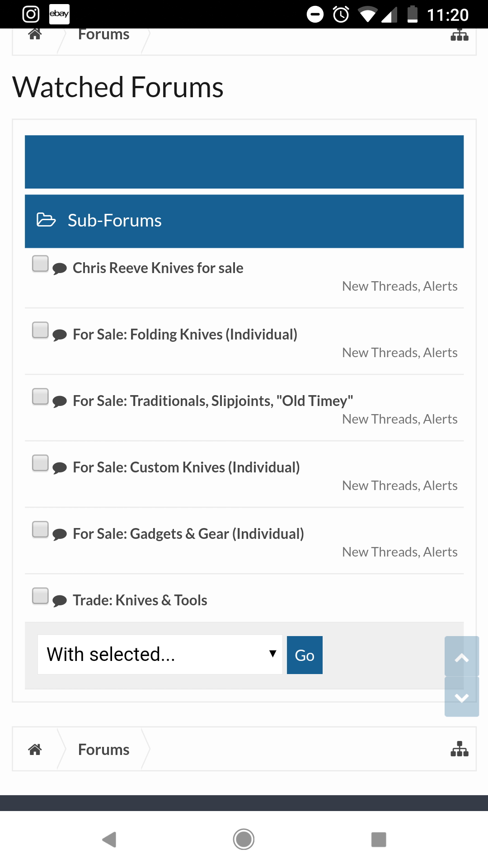Tap the home icon in bottom breadcrumb
Viewport: 488px width, 868px height.
coord(35,749)
